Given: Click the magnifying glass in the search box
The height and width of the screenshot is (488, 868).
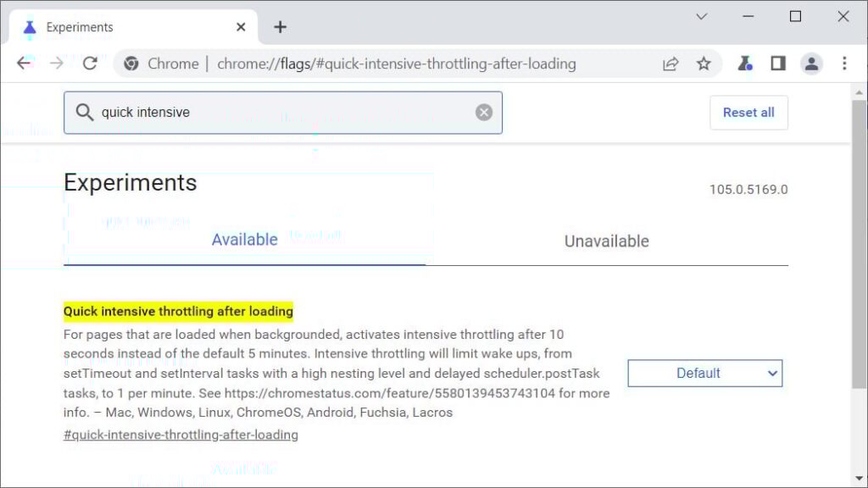Looking at the screenshot, I should point(86,112).
